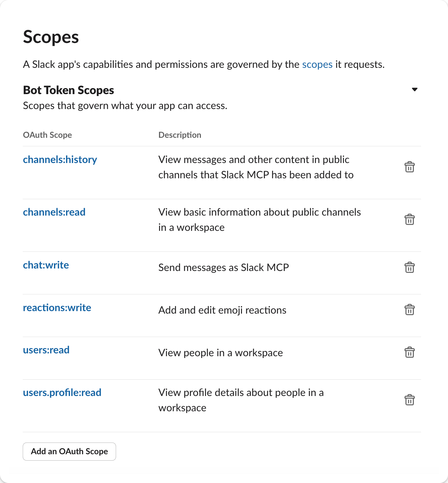The width and height of the screenshot is (448, 483).
Task: Click the Bot Token Scopes heading
Action: [69, 90]
